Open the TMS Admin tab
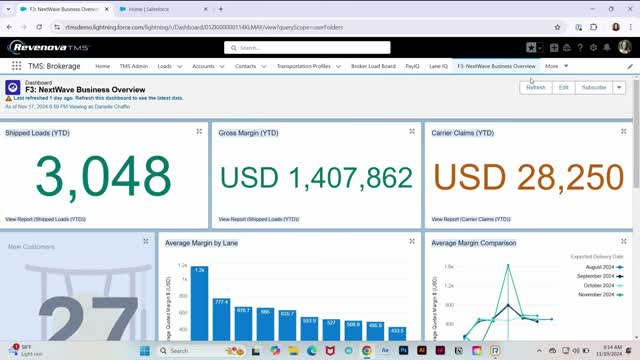This screenshot has width=640, height=360. click(x=133, y=66)
